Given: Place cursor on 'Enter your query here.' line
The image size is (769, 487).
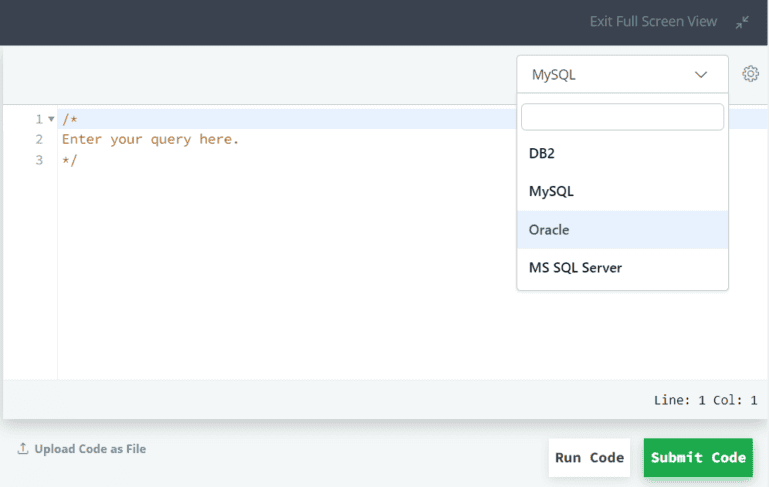Looking at the screenshot, I should point(150,139).
